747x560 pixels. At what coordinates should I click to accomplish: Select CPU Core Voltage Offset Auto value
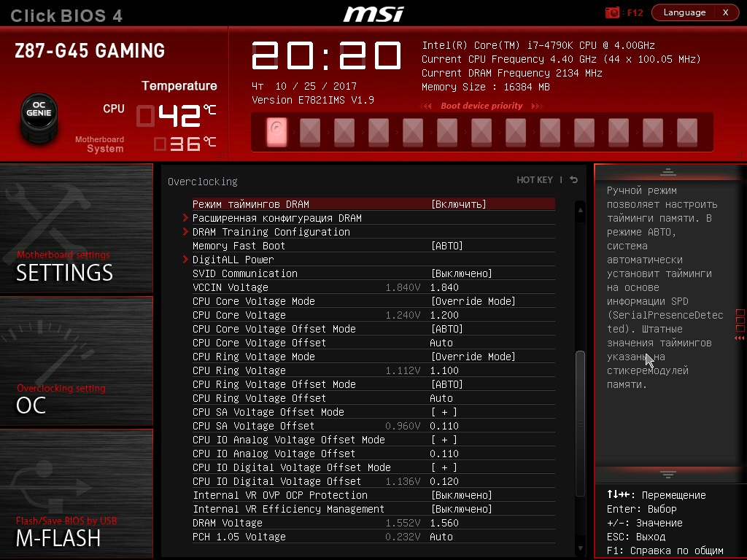pyautogui.click(x=441, y=343)
